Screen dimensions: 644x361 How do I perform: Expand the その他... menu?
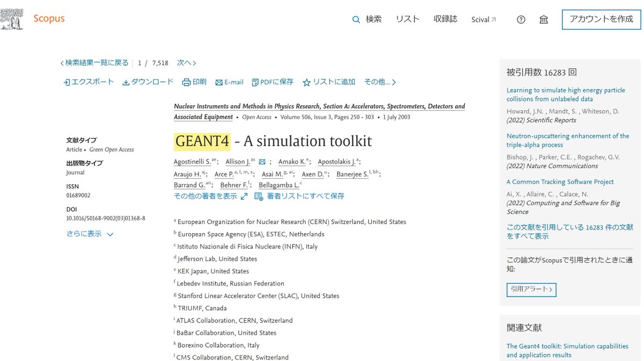(380, 82)
